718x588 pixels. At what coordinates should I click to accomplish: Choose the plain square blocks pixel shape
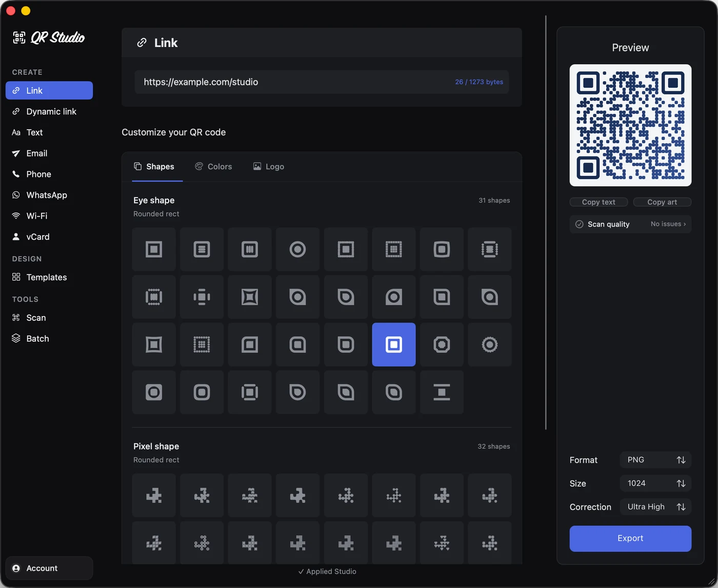(x=154, y=495)
